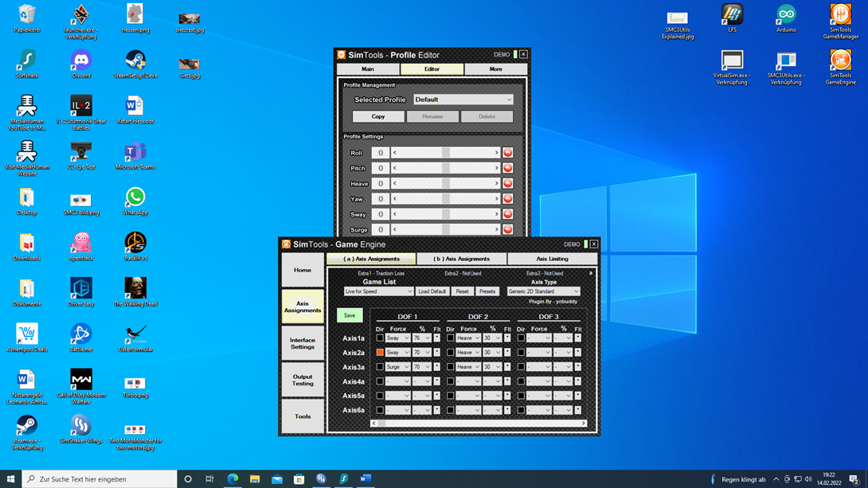The image size is (868, 488).
Task: Open SimTools GameManager desktop icon
Action: tap(840, 21)
